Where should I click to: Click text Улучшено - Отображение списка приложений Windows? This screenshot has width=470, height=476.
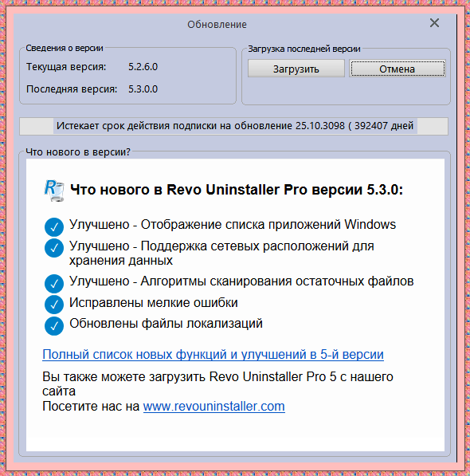pyautogui.click(x=233, y=225)
